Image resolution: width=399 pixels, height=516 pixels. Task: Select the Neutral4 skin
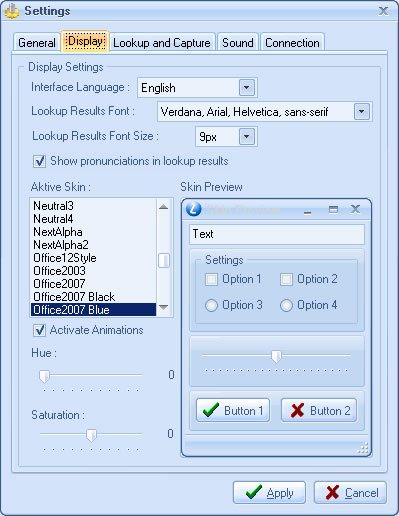[x=93, y=219]
